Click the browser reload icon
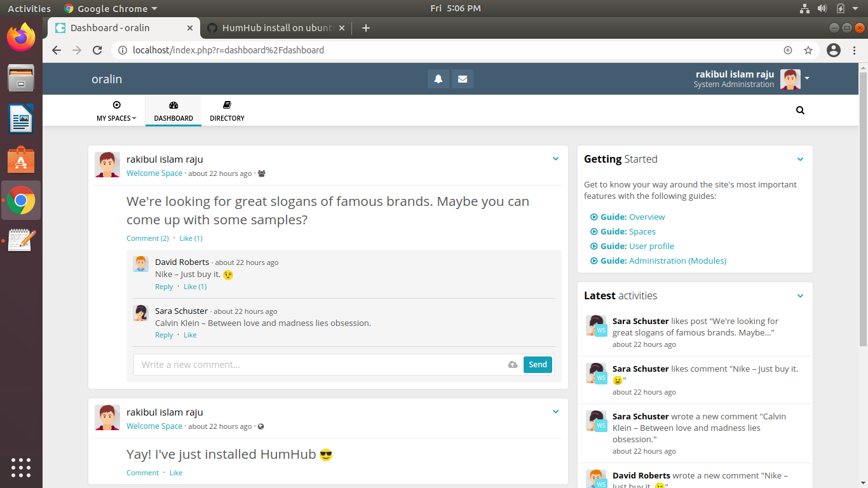868x488 pixels. point(97,50)
